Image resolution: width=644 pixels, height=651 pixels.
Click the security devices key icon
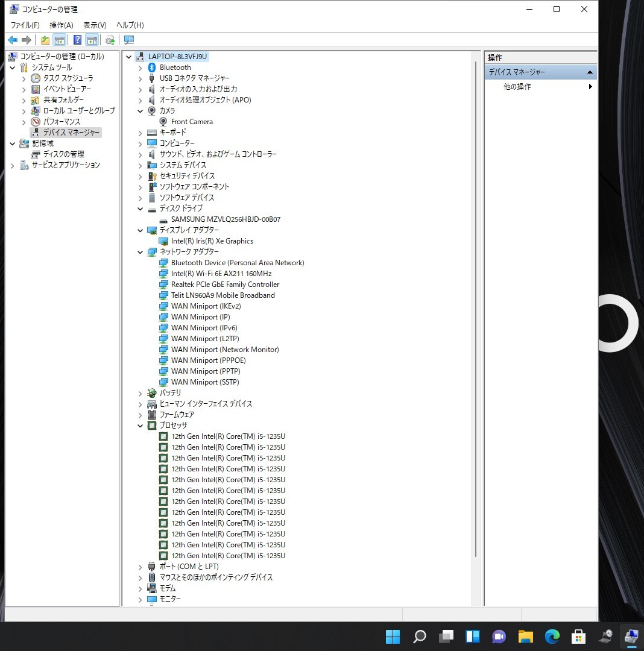[152, 176]
